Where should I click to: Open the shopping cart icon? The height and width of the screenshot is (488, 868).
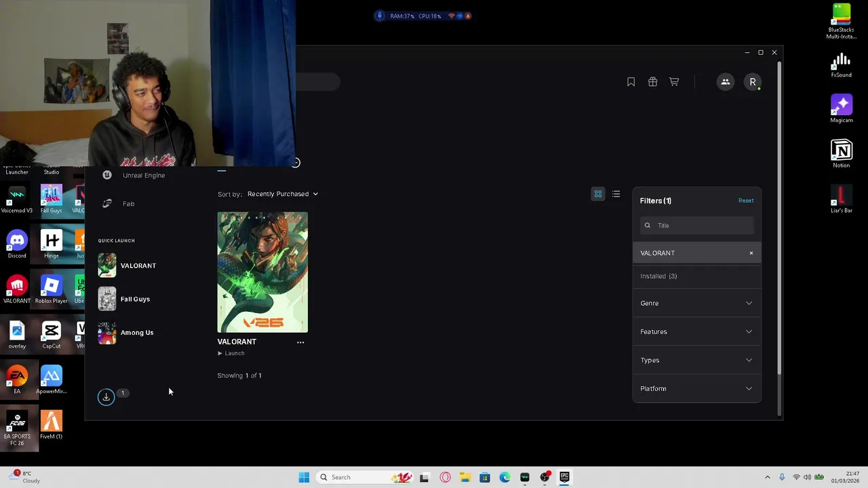click(x=674, y=82)
